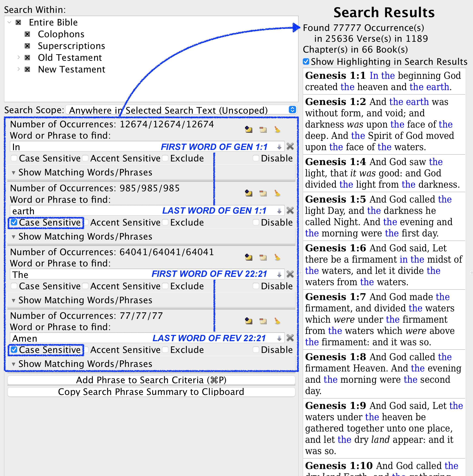Image resolution: width=473 pixels, height=476 pixels.
Task: Check Exclude for the 'In' phrase
Action: [x=165, y=158]
